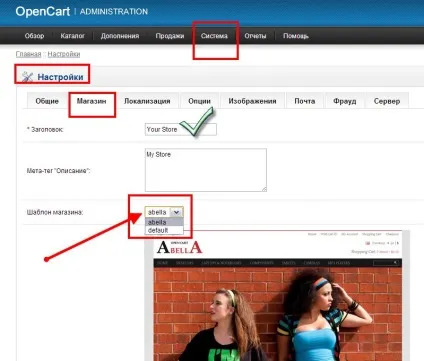The width and height of the screenshot is (424, 361).
Task: Click the Шаблон магазина label
Action: pyautogui.click(x=55, y=212)
